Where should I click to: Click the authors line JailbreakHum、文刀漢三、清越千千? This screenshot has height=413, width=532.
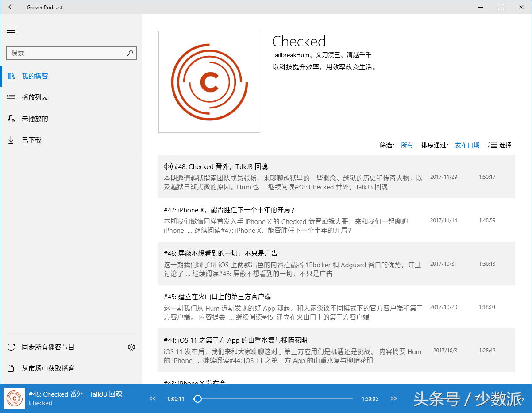click(322, 55)
